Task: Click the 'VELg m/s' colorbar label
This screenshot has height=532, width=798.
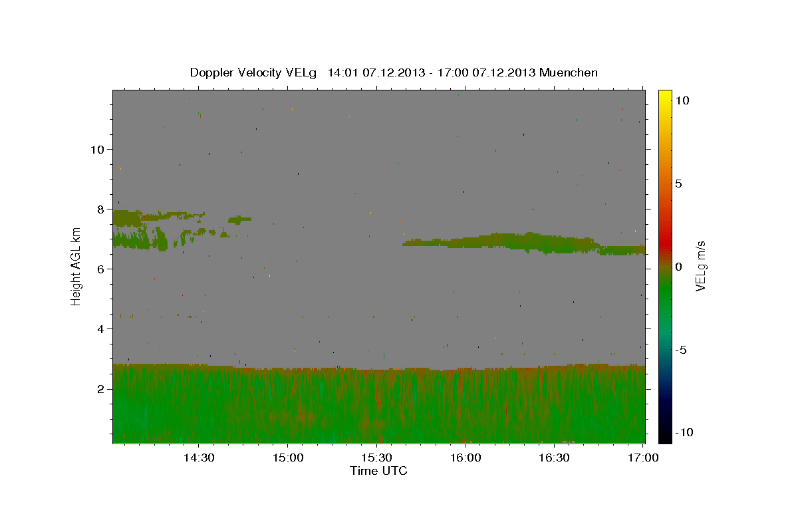Action: (701, 267)
